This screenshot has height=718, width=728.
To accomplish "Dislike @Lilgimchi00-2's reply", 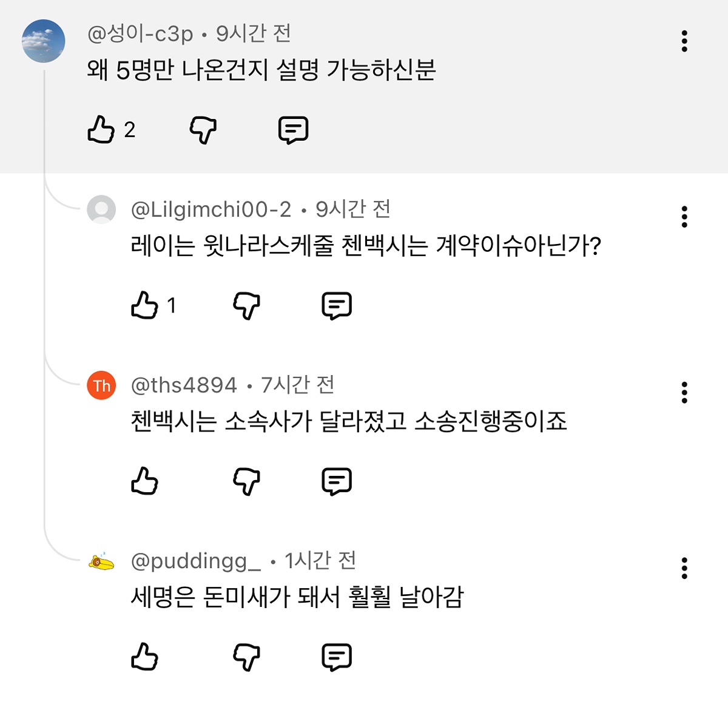I will (x=246, y=305).
